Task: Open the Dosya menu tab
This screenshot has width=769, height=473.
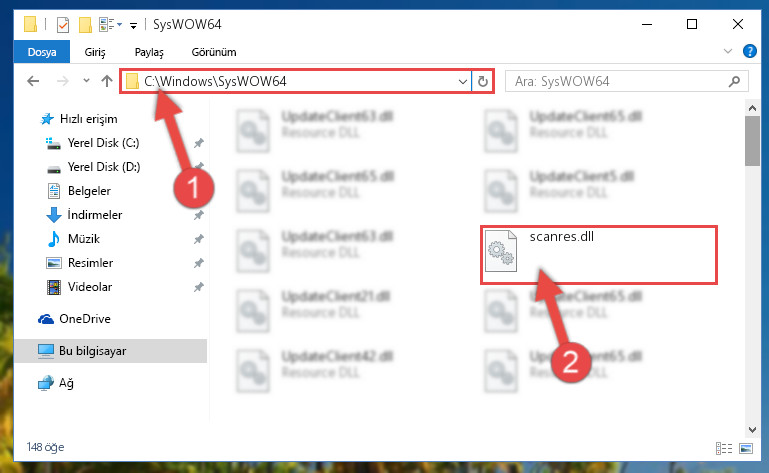Action: pos(42,52)
